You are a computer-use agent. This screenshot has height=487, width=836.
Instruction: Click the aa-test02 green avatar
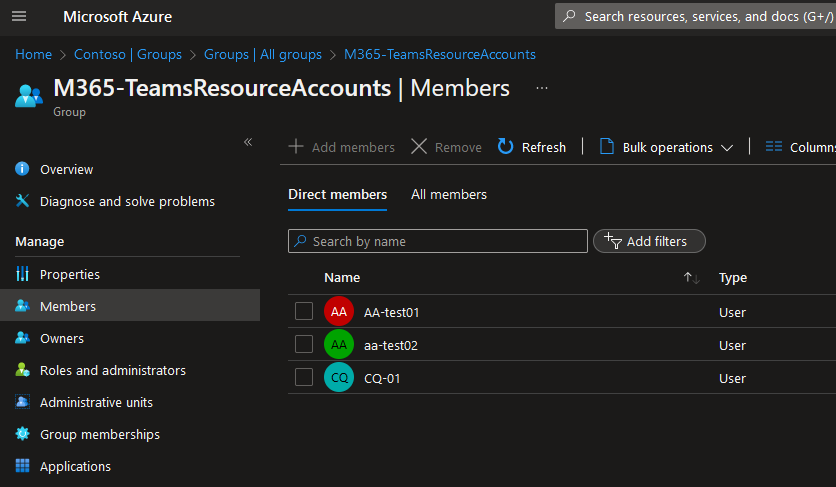pyautogui.click(x=339, y=345)
